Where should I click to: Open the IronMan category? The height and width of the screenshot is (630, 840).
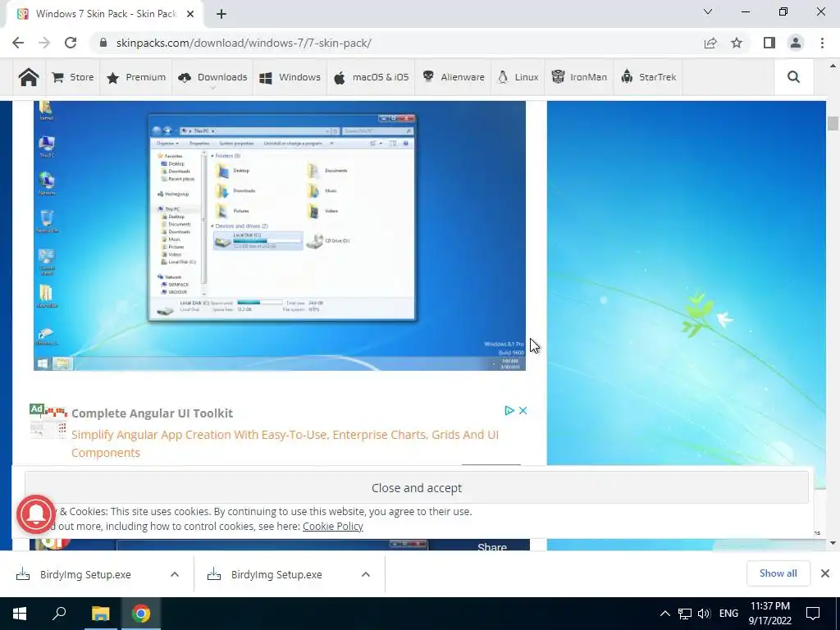[x=579, y=77]
